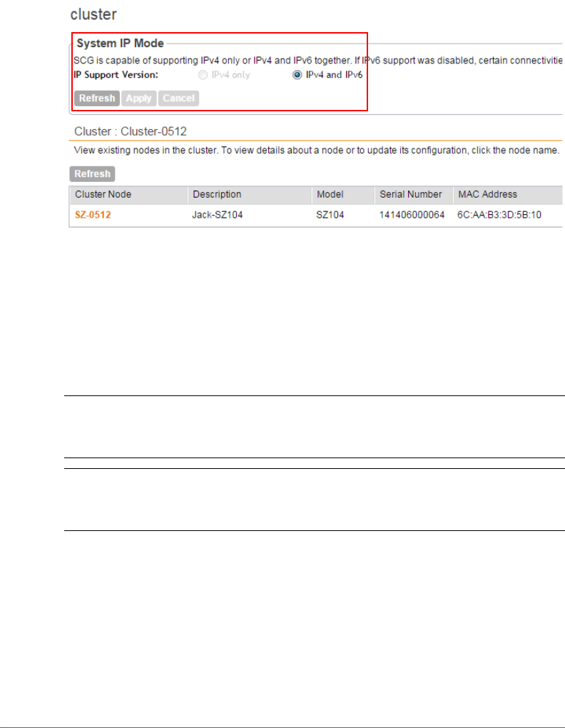This screenshot has height=728, width=565.
Task: Click Refresh above the cluster node table
Action: pyautogui.click(x=92, y=174)
